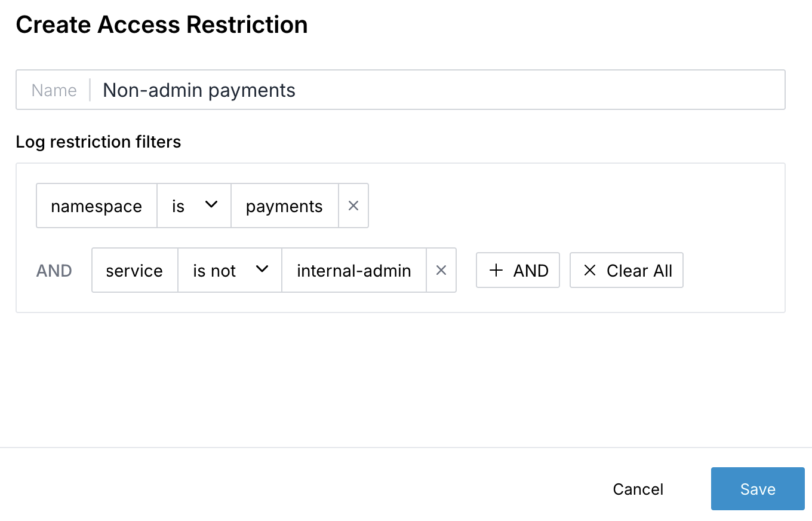Screen dimensions: 812x521
Task: Save the access restriction
Action: click(757, 489)
